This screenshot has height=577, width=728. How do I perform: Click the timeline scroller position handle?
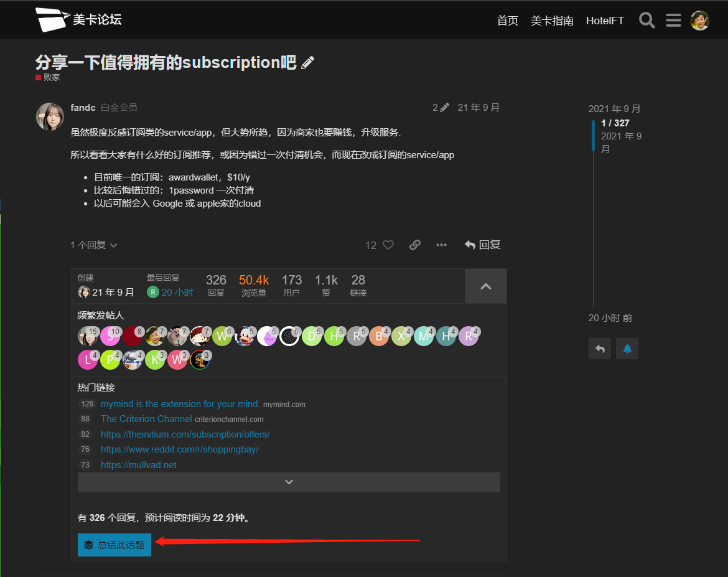point(594,136)
